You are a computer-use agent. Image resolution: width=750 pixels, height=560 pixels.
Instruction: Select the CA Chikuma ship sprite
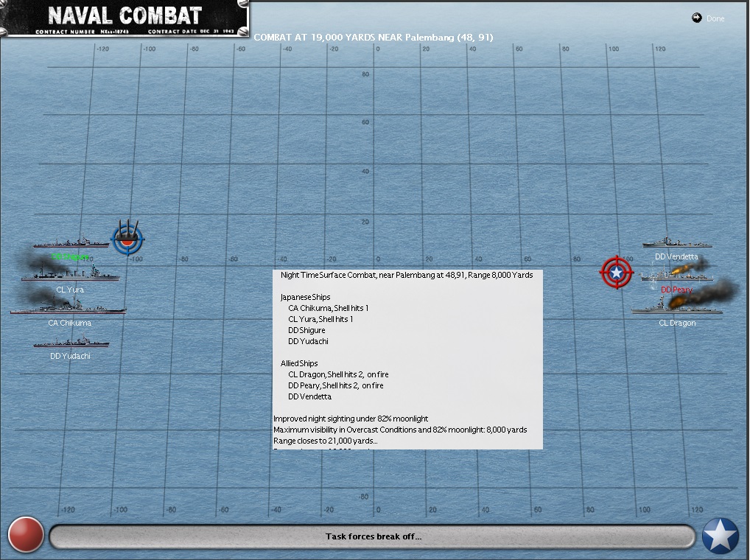[x=68, y=306]
